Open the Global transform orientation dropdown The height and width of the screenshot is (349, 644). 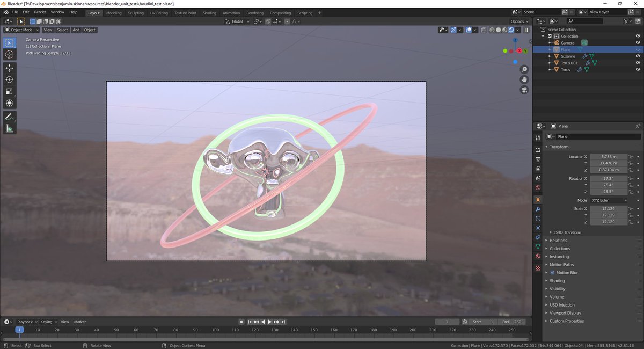click(237, 21)
